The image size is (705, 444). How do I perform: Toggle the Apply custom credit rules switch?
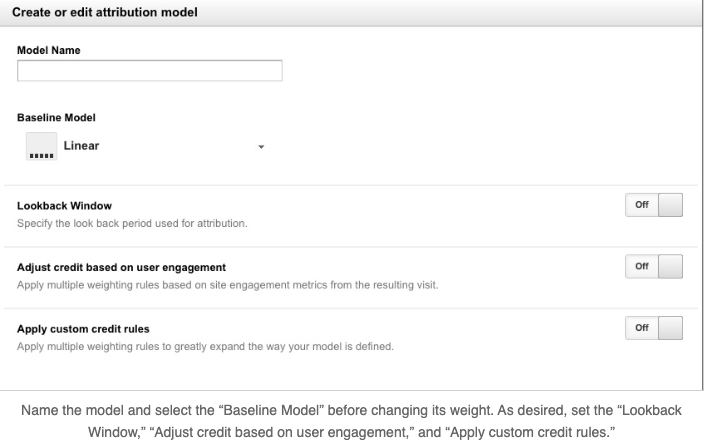654,328
